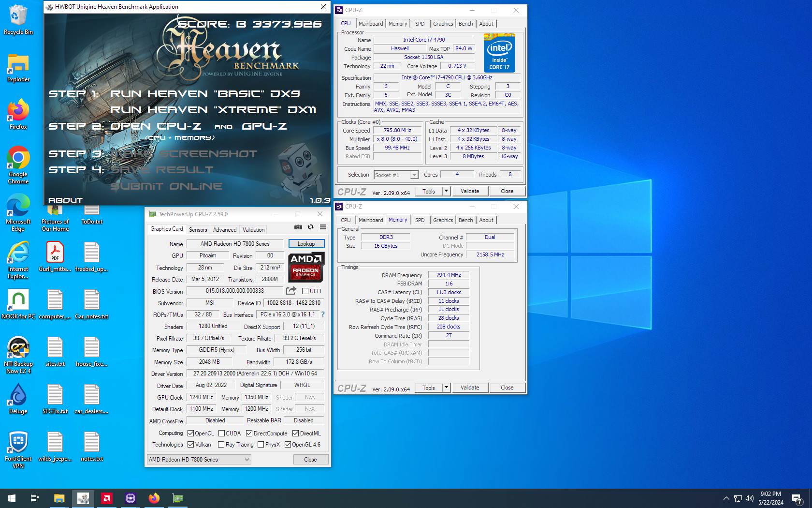Toggle the OpenCL checkbox
The image size is (812, 508).
(190, 433)
